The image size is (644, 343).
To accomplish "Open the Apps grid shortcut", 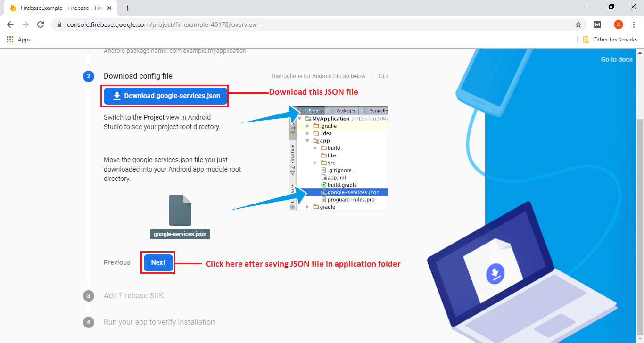I will pyautogui.click(x=19, y=40).
